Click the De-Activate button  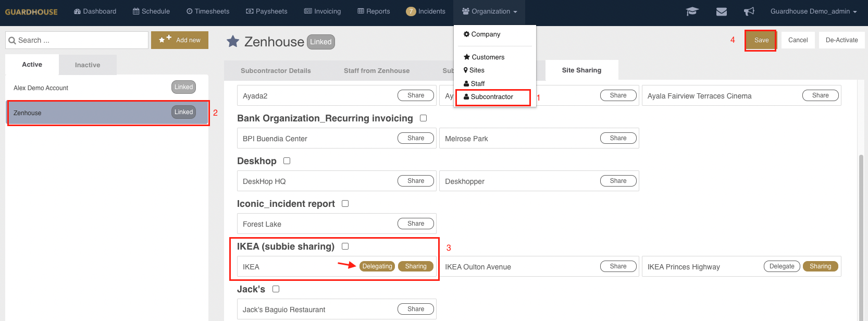(x=841, y=40)
